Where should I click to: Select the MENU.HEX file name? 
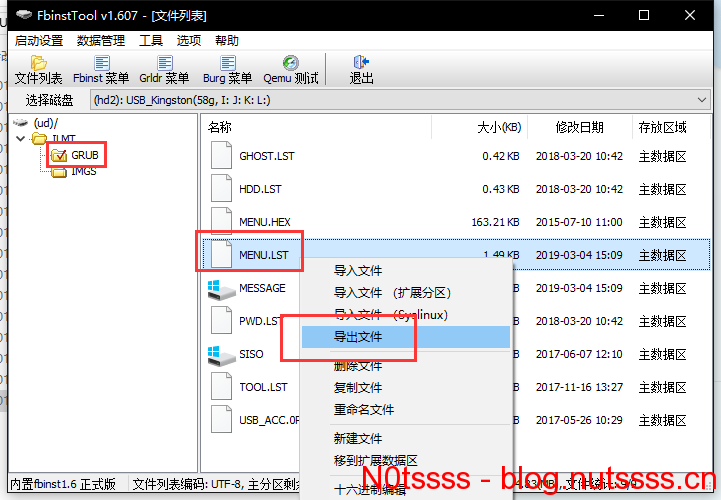click(x=265, y=222)
